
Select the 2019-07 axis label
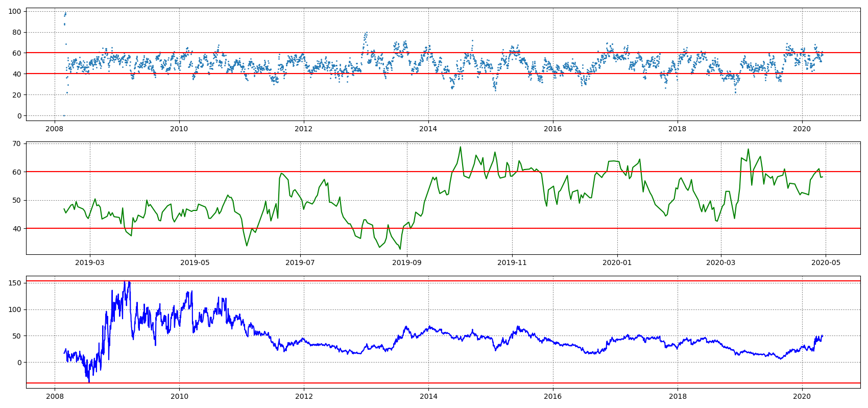tap(300, 262)
